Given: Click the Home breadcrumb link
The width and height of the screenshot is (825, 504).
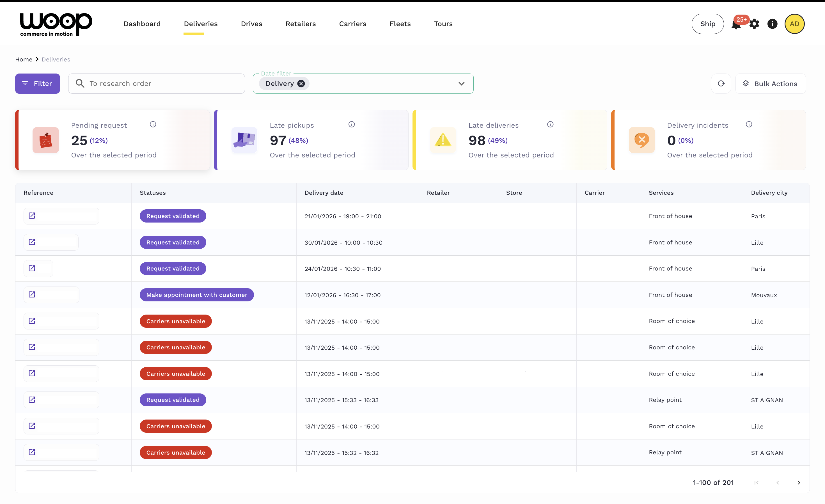Looking at the screenshot, I should 24,59.
